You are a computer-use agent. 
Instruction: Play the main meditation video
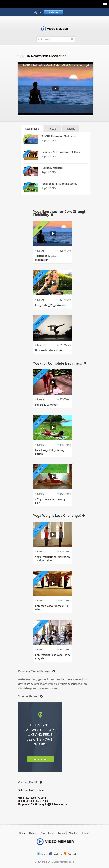(x=56, y=89)
